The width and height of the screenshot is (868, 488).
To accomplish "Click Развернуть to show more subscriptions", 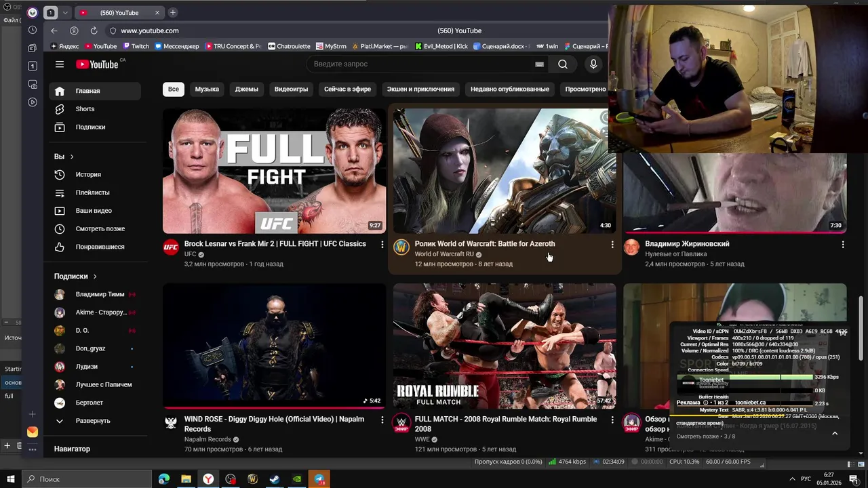I will pos(95,421).
